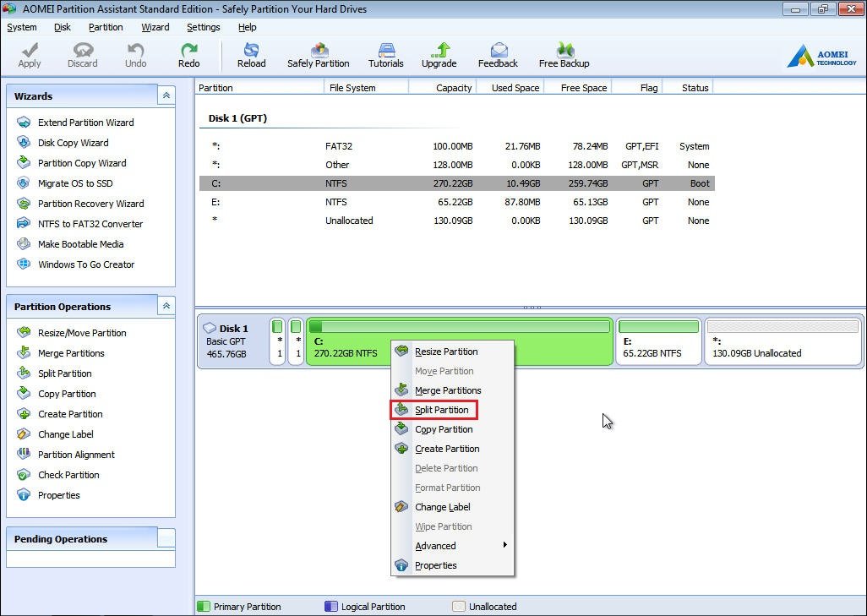
Task: Open the Windows To Go Creator wizard
Action: pyautogui.click(x=85, y=264)
